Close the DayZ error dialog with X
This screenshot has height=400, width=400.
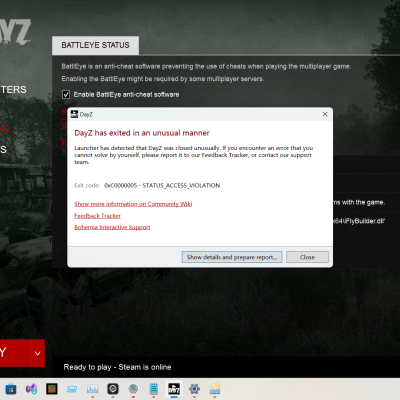pyautogui.click(x=325, y=114)
